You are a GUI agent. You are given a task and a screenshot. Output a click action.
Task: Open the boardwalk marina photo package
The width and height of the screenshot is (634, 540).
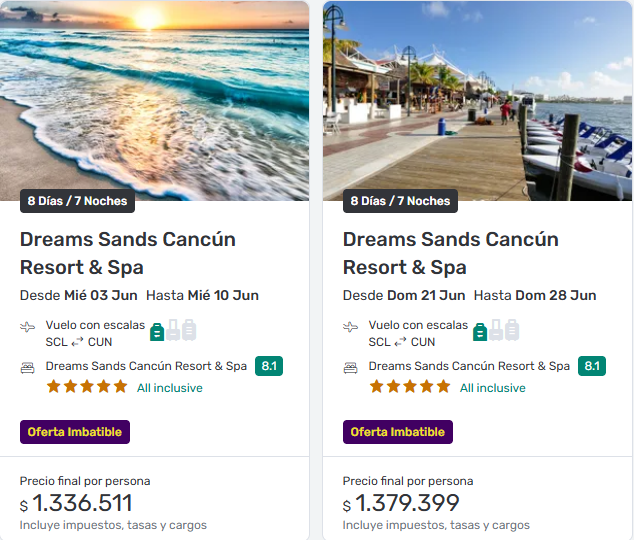click(x=477, y=100)
